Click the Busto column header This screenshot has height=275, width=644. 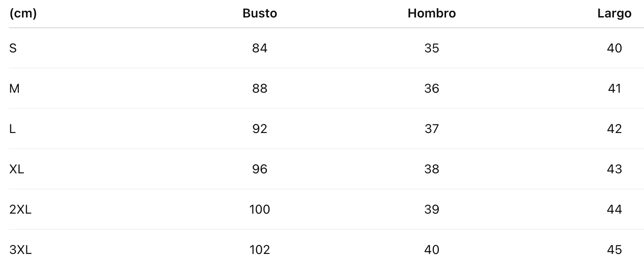point(260,13)
